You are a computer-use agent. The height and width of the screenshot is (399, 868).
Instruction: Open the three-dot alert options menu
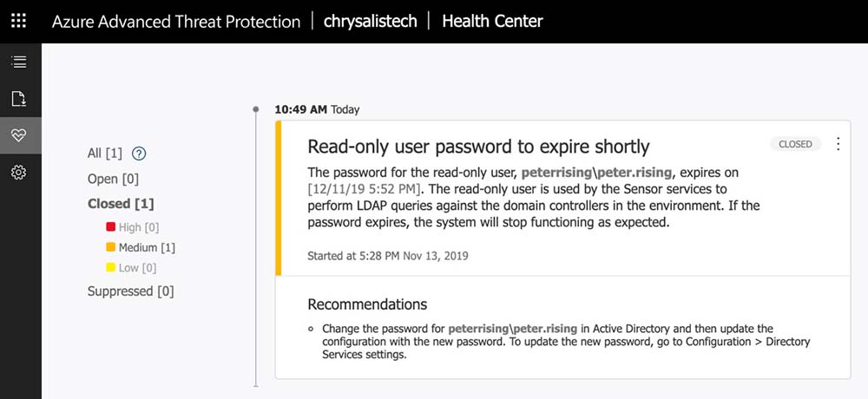[838, 144]
